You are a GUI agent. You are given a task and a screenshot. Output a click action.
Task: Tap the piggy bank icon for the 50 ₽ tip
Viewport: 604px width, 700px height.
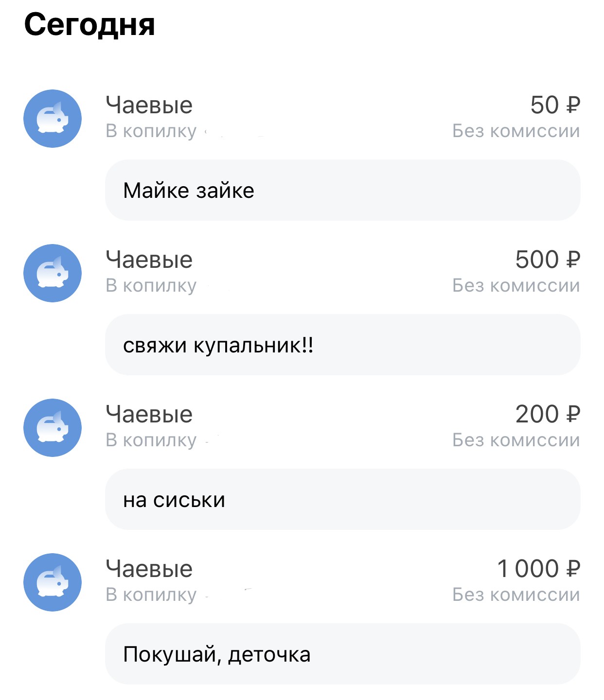click(x=53, y=119)
